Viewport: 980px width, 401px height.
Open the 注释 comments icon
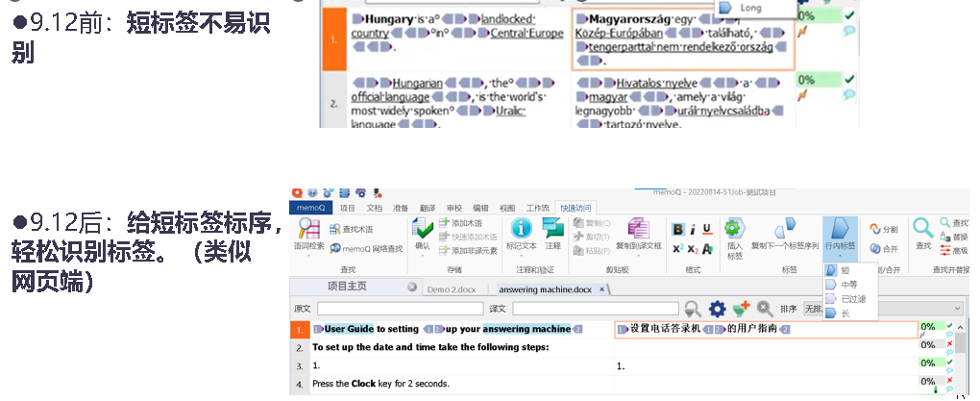point(553,228)
